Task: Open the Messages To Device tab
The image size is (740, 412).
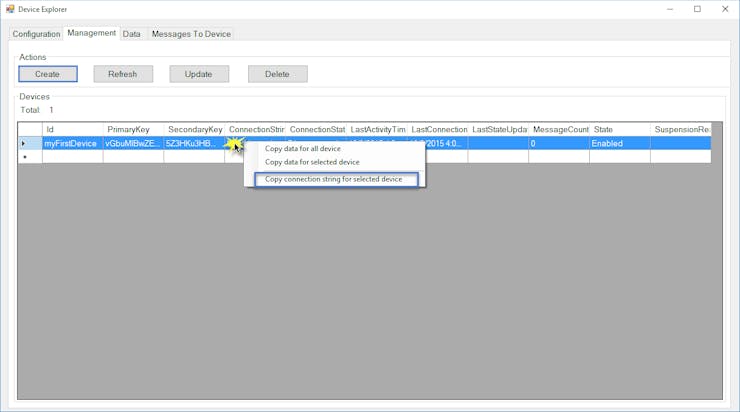Action: click(191, 34)
